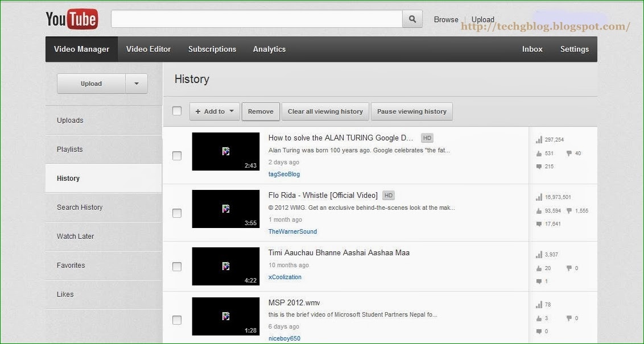Open Watch Later in the sidebar
Screen dimensions: 644x344
point(104,237)
